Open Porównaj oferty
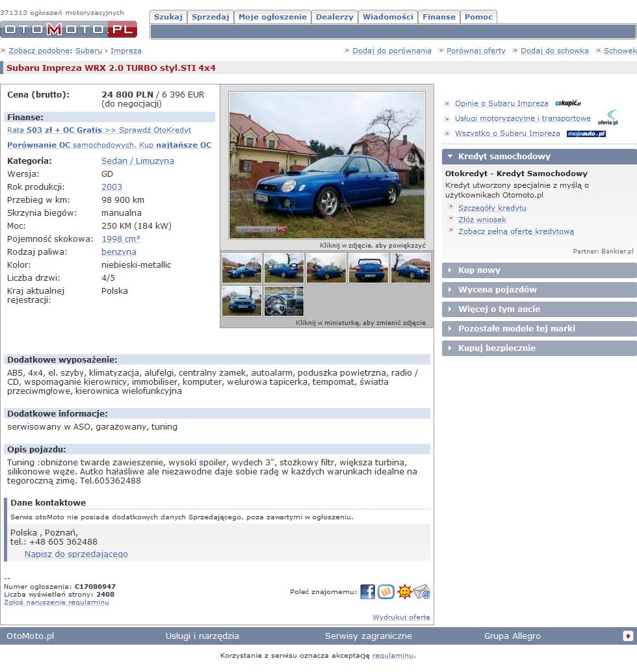This screenshot has width=637, height=672. pos(476,51)
